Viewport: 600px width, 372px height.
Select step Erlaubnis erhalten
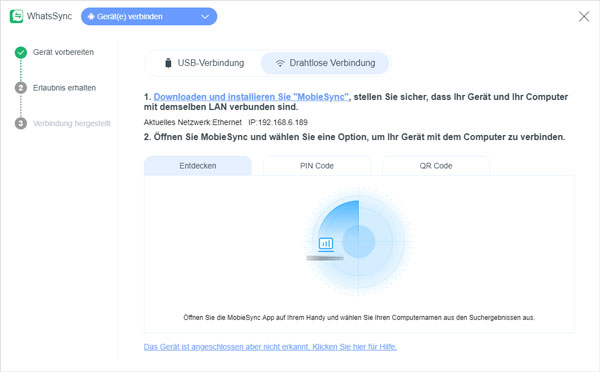pyautogui.click(x=64, y=88)
